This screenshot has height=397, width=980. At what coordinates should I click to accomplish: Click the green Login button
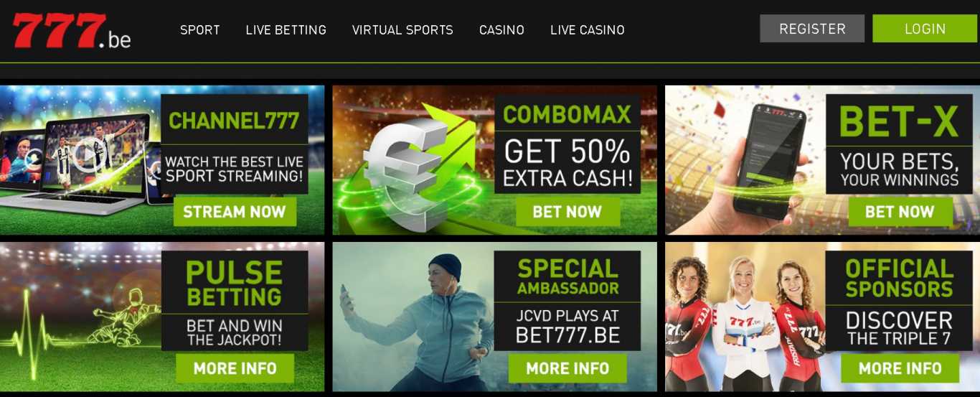(x=925, y=29)
